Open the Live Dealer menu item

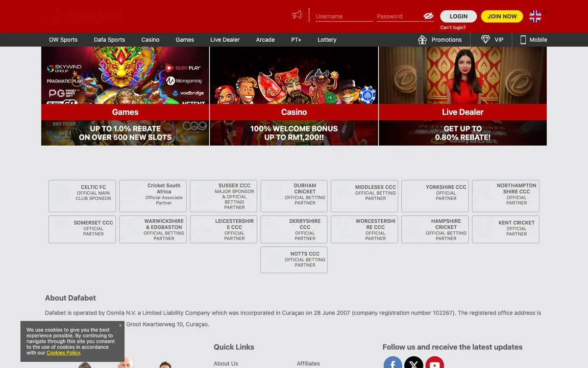[225, 40]
